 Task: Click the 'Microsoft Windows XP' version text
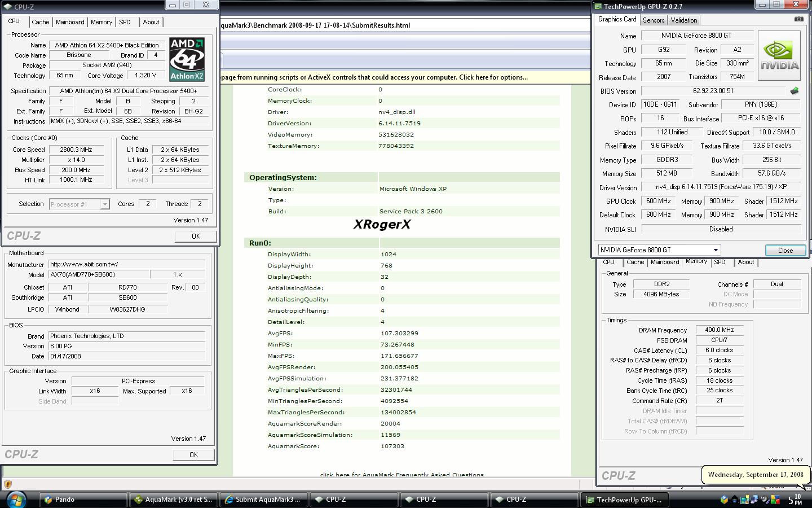click(x=413, y=189)
